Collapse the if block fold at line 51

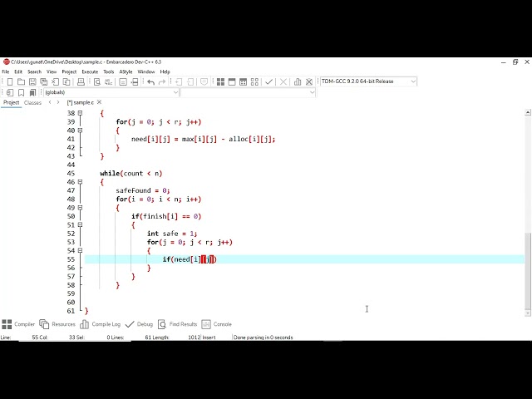coord(80,224)
